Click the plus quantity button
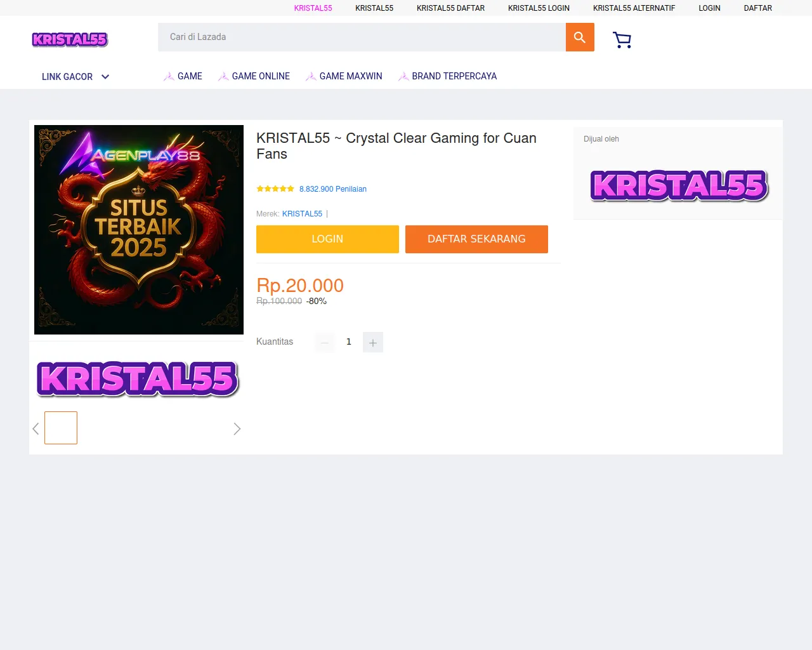Screen dimensions: 812x650 click(x=373, y=342)
